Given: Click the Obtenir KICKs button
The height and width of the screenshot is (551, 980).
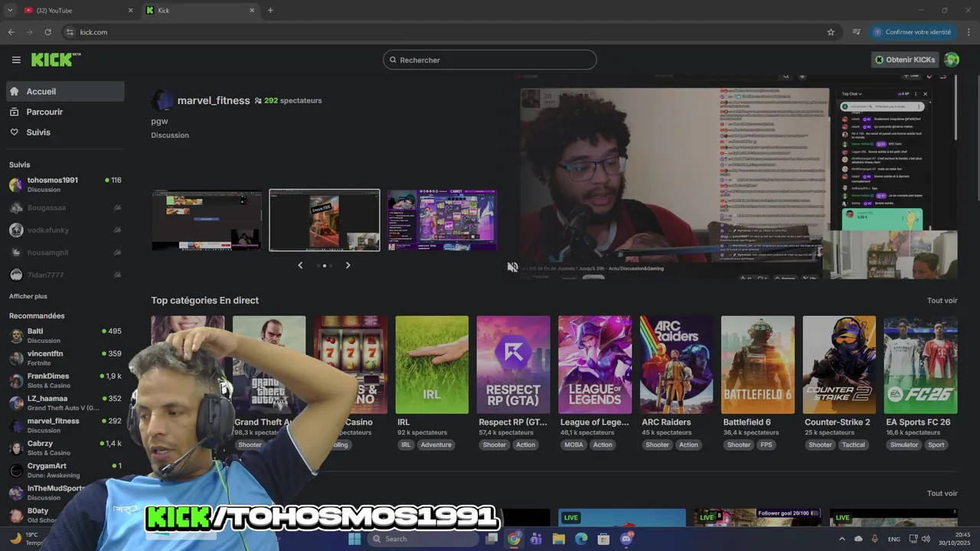Looking at the screenshot, I should coord(905,60).
